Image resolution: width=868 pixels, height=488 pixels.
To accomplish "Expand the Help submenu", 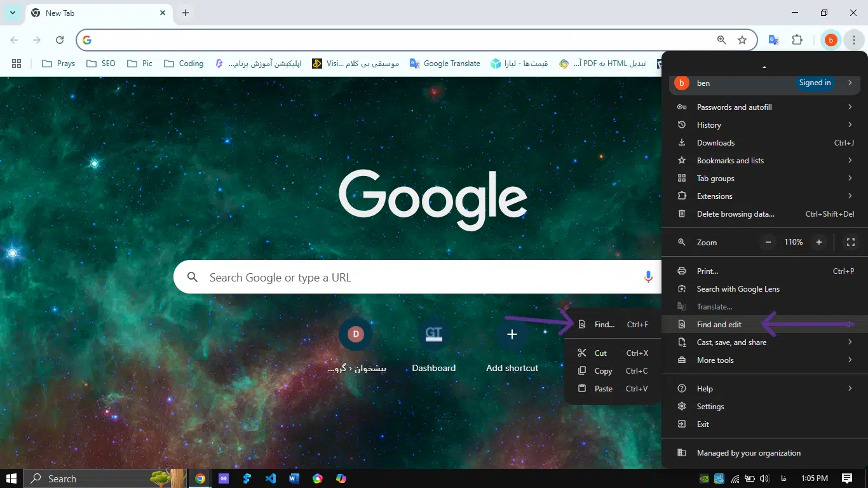I will click(x=765, y=389).
